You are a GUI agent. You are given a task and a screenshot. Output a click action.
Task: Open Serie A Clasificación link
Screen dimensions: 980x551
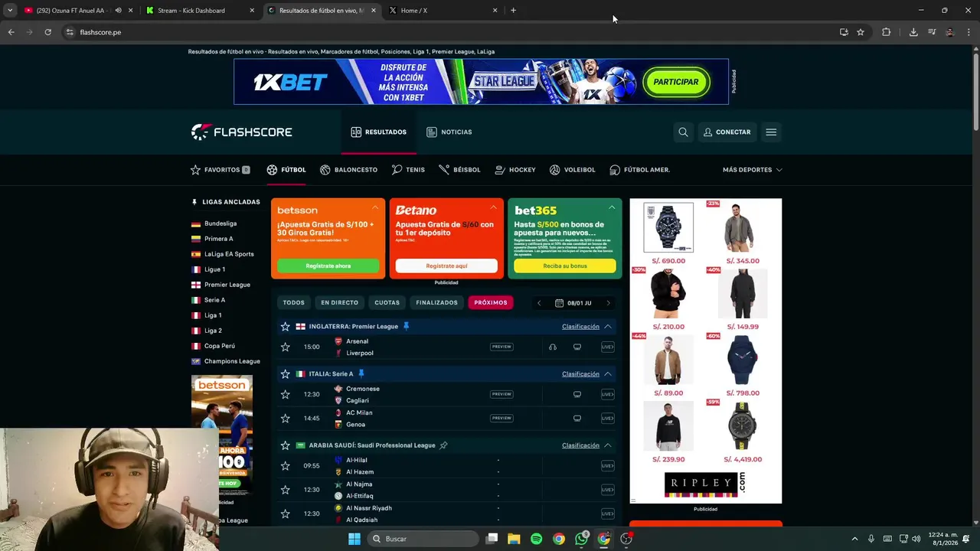click(580, 374)
